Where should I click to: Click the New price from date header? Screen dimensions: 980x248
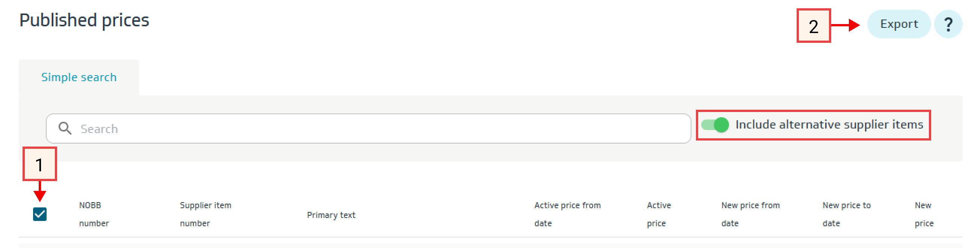[750, 214]
